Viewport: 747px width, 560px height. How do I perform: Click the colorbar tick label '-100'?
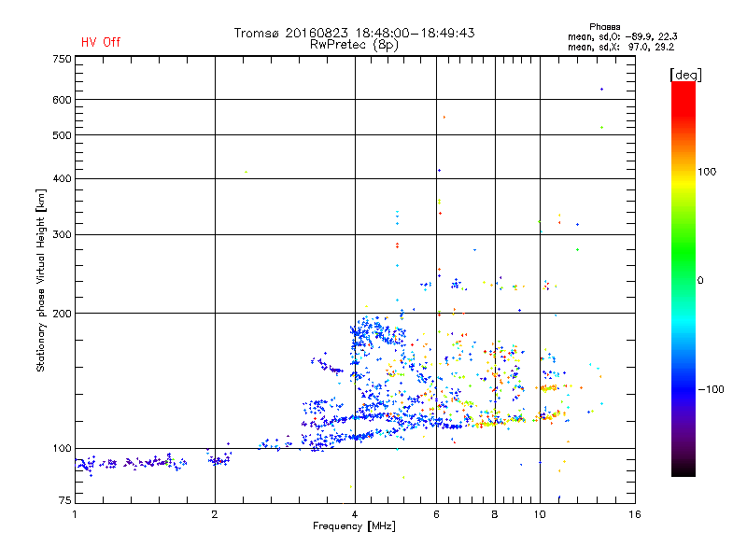(711, 389)
